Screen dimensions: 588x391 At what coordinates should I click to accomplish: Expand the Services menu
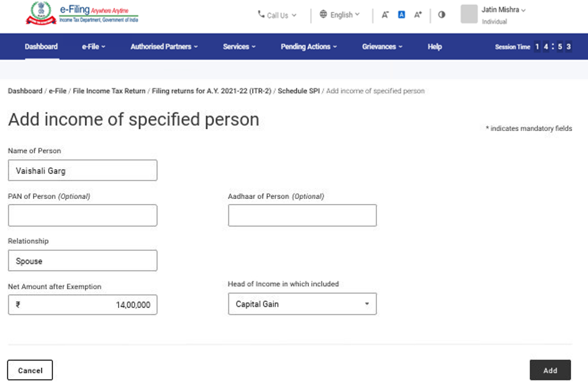click(x=239, y=47)
